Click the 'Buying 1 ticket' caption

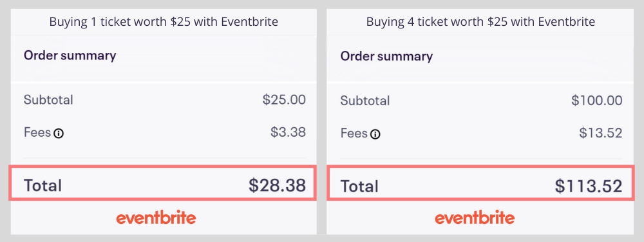tap(164, 21)
